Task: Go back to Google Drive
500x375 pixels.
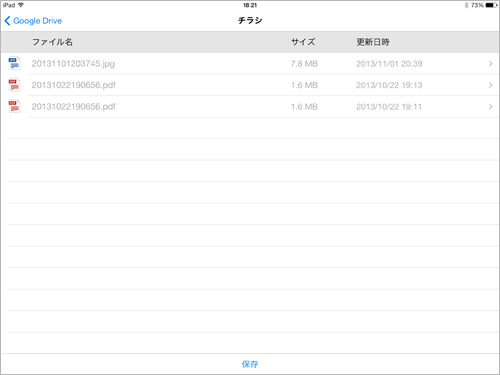Action: click(33, 21)
